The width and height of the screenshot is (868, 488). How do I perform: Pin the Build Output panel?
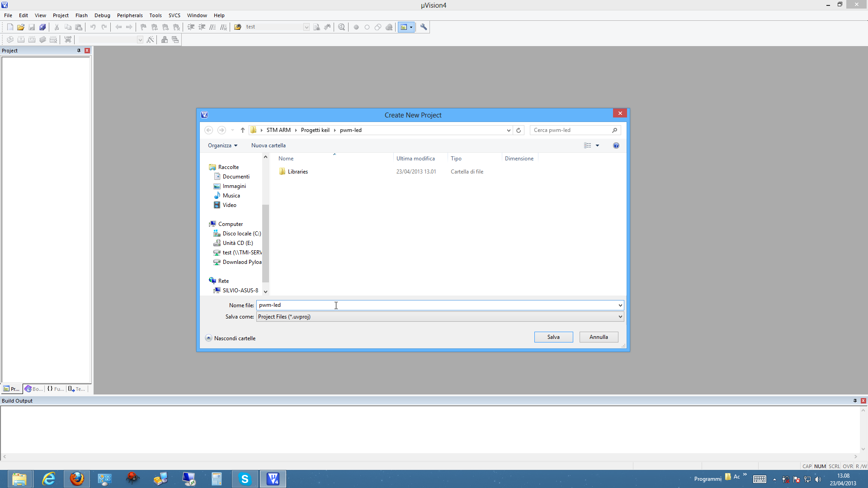[855, 401]
